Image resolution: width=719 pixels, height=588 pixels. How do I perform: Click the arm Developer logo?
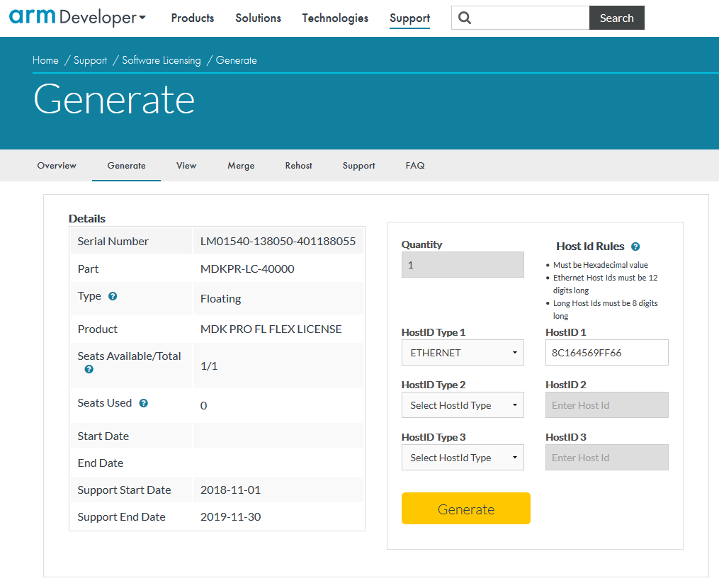point(73,17)
